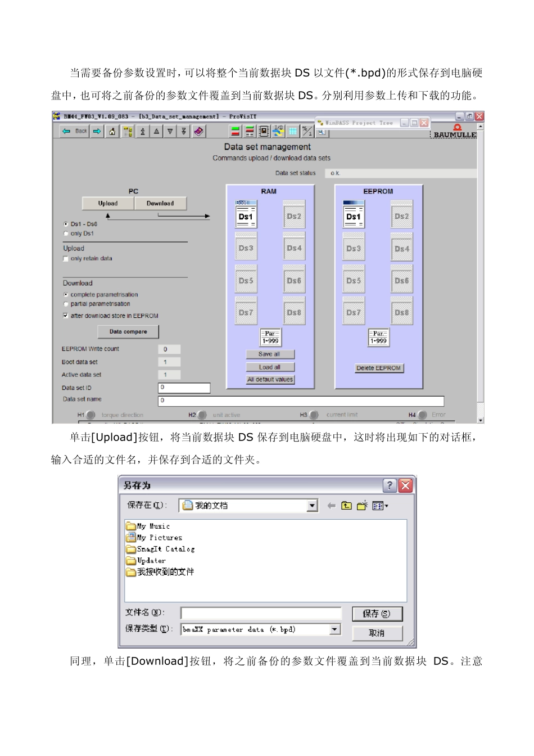Screen dimensions: 534x756
Task: Click the Data set name input field
Action: pyautogui.click(x=301, y=401)
